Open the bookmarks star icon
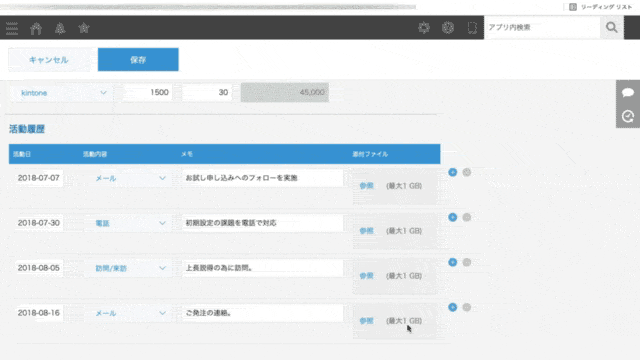640x360 pixels. pyautogui.click(x=84, y=28)
